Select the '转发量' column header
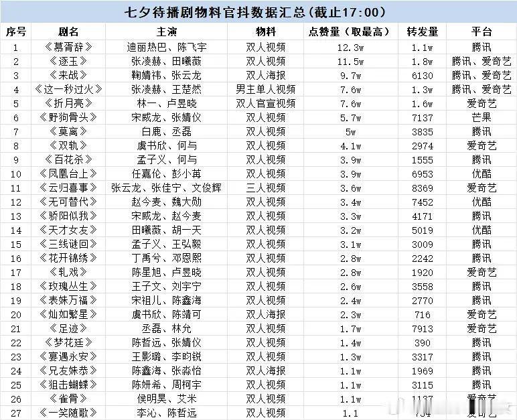This screenshot has height=420, width=517. click(x=423, y=32)
